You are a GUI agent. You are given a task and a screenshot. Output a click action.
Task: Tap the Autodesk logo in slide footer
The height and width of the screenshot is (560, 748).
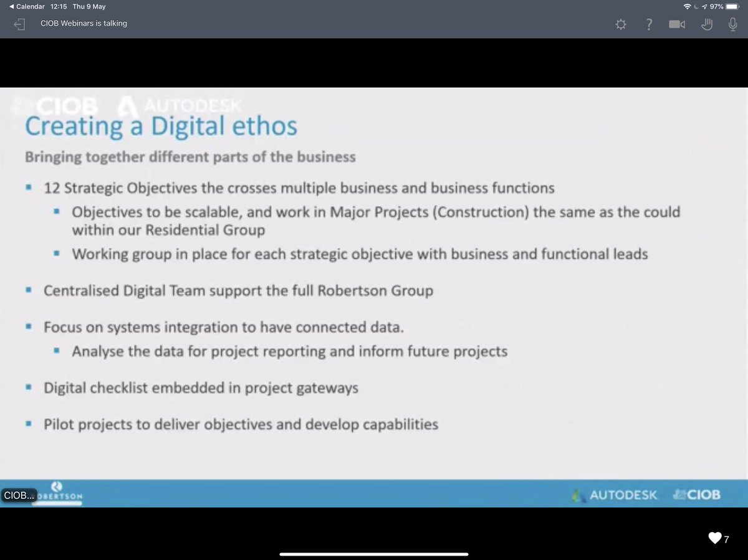point(614,495)
